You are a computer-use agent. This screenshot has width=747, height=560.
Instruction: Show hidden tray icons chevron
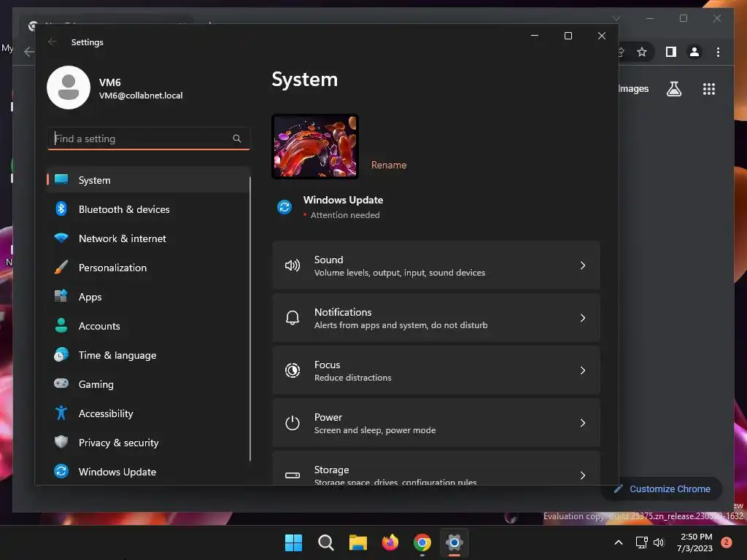(x=619, y=542)
